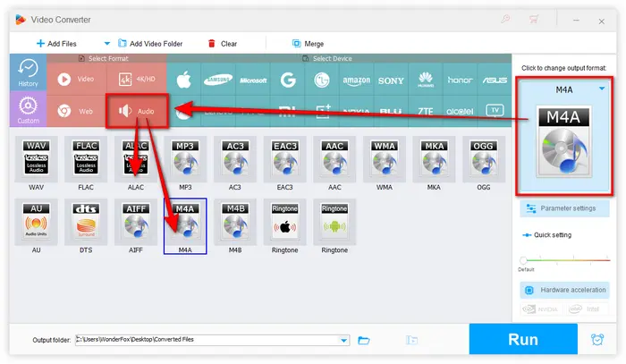This screenshot has width=626, height=364.
Task: Open the TV device category
Action: pyautogui.click(x=495, y=110)
